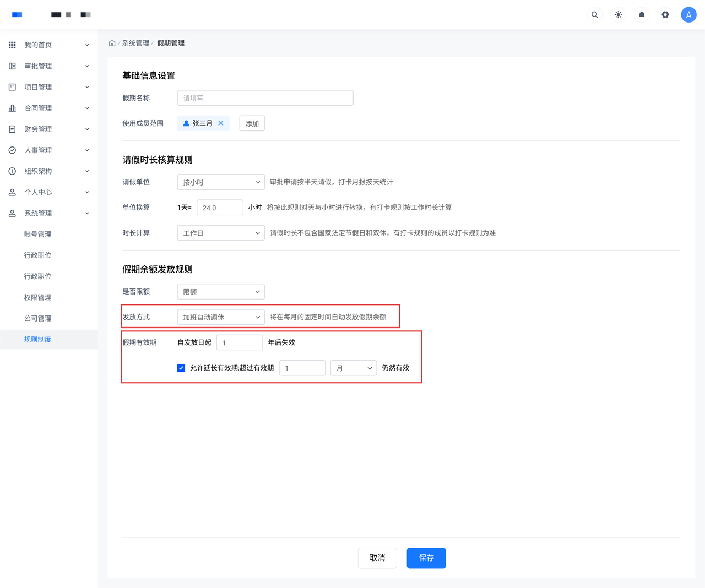
Task: Open the notifications bell icon
Action: 642,15
